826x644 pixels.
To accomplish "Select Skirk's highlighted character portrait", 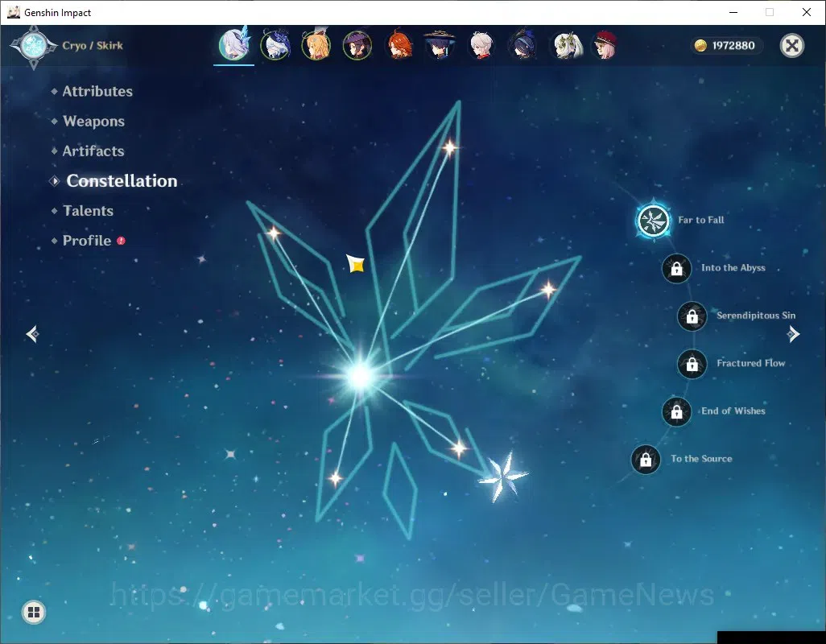I will point(234,45).
